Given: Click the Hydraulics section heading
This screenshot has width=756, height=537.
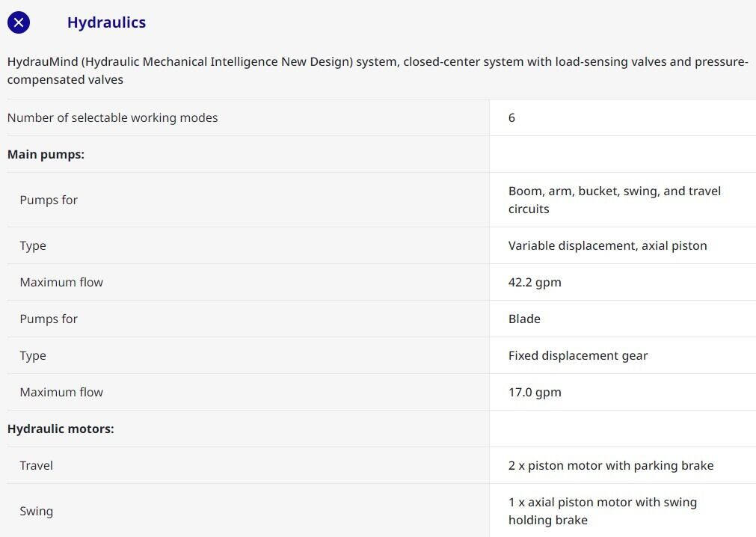Looking at the screenshot, I should pyautogui.click(x=106, y=22).
